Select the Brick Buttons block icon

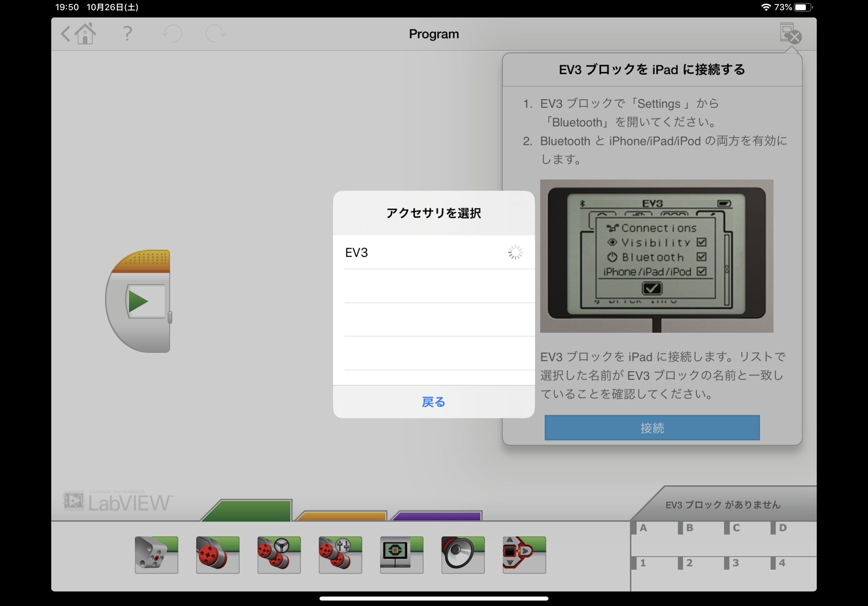pyautogui.click(x=525, y=555)
